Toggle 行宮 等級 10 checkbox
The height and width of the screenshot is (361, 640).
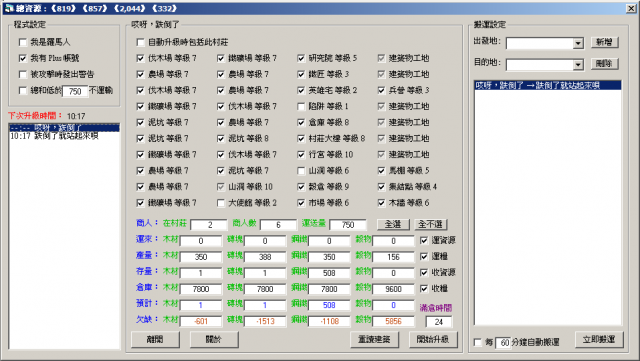[301, 155]
